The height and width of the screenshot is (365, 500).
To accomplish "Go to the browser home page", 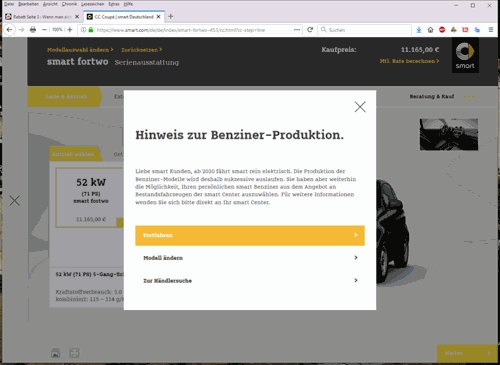I will pyautogui.click(x=430, y=30).
